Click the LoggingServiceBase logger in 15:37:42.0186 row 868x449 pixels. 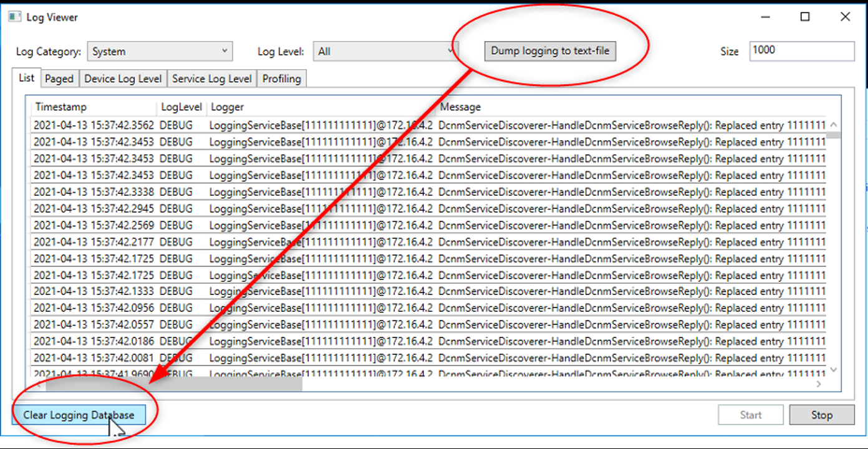click(x=321, y=342)
